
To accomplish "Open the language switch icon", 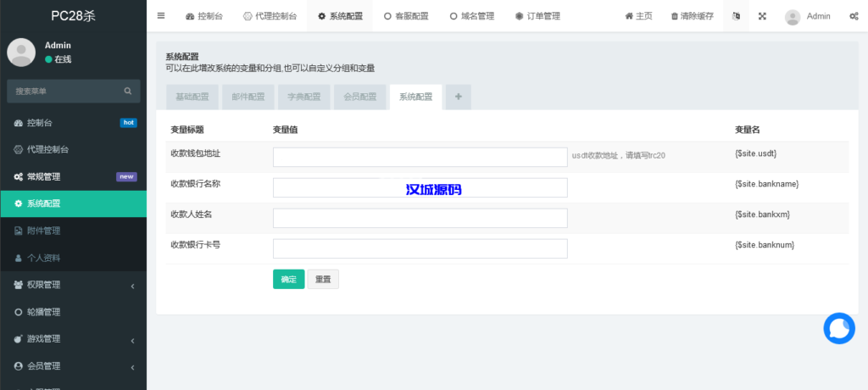I will (736, 16).
